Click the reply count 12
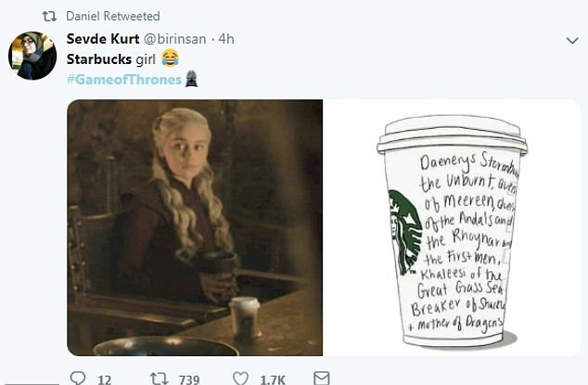Screen dimensions: 588x385 pos(104,379)
